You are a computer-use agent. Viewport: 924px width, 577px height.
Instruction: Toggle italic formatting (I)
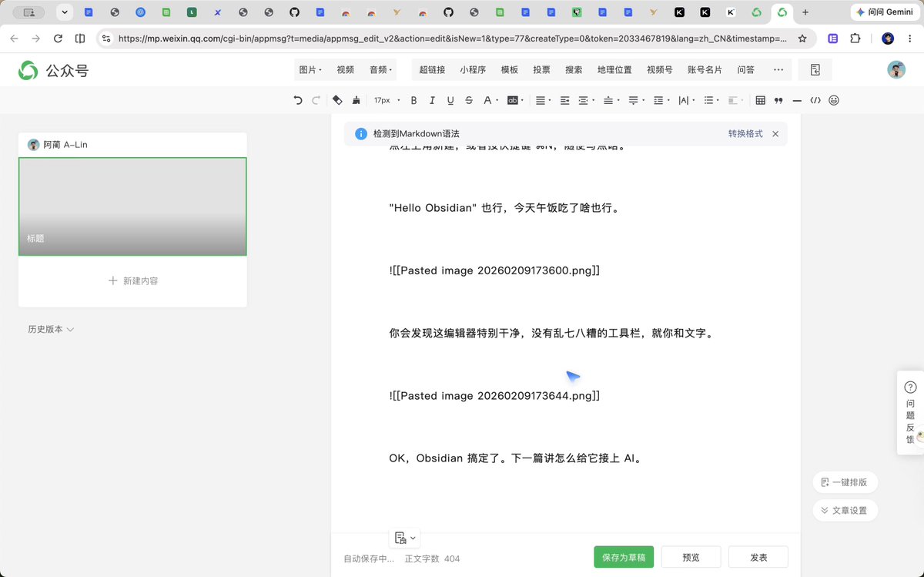pyautogui.click(x=432, y=100)
